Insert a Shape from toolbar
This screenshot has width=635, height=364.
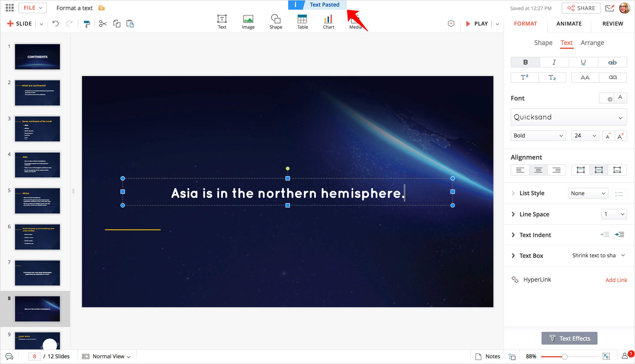[276, 22]
